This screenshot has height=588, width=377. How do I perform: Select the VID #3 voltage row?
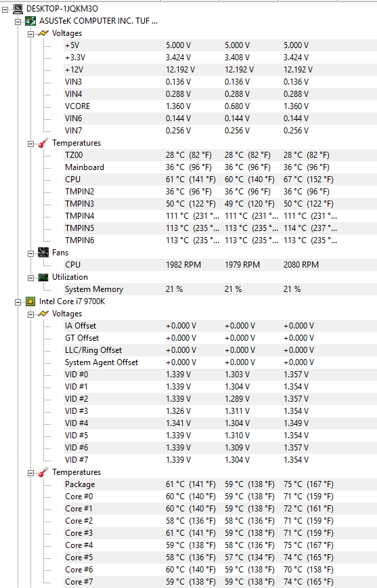221,411
